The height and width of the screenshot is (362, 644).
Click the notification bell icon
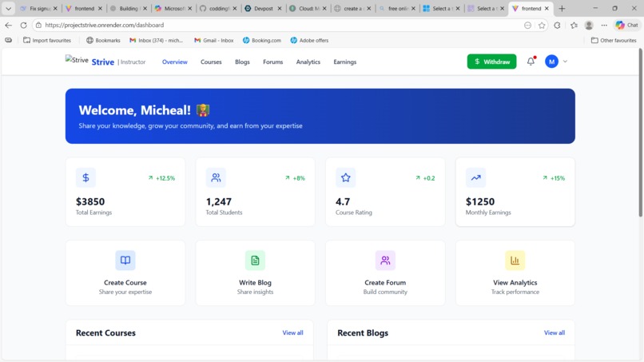click(531, 62)
